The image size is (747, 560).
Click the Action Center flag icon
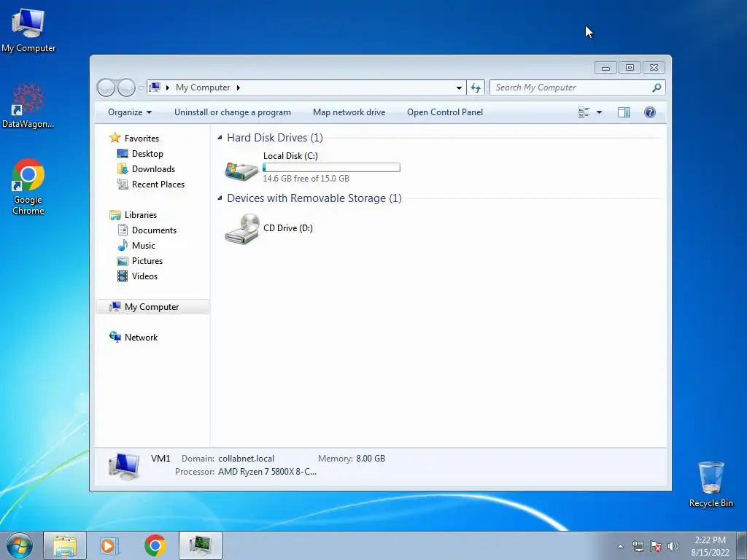pyautogui.click(x=656, y=546)
